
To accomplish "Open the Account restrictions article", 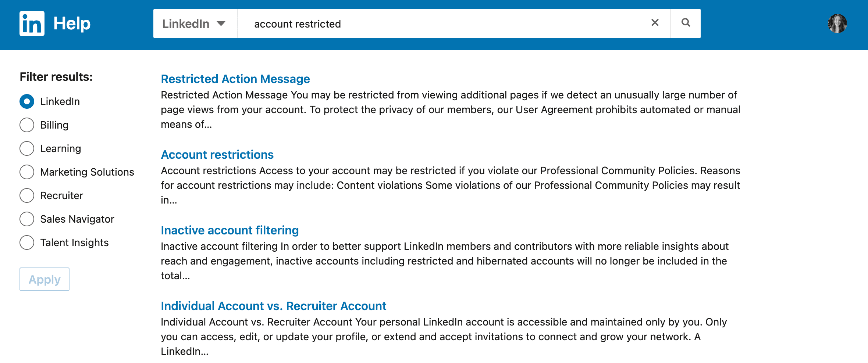I will pyautogui.click(x=217, y=155).
